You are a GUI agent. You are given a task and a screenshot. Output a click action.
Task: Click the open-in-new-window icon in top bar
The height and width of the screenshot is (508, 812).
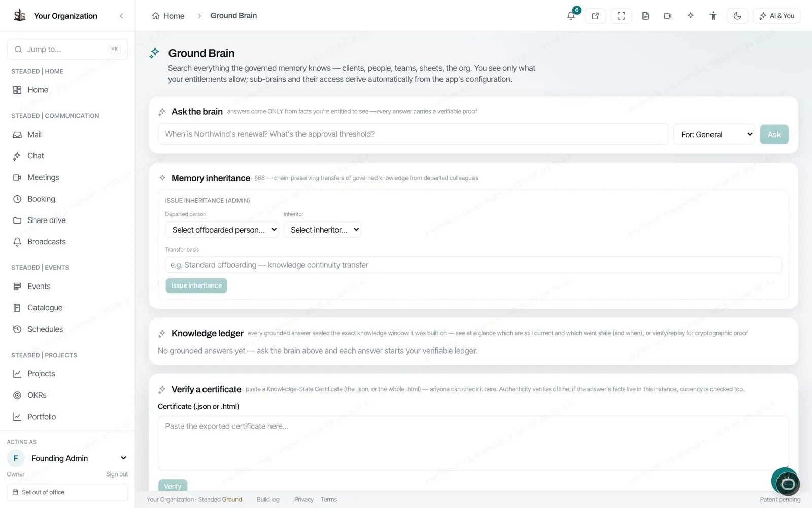click(x=595, y=16)
